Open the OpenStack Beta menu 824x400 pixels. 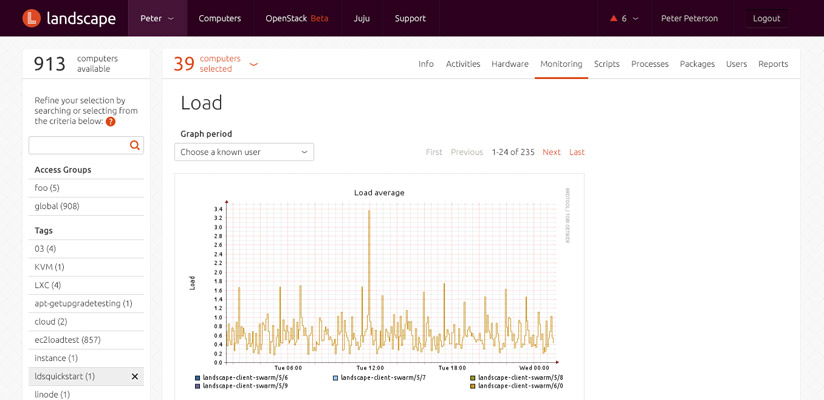click(297, 18)
